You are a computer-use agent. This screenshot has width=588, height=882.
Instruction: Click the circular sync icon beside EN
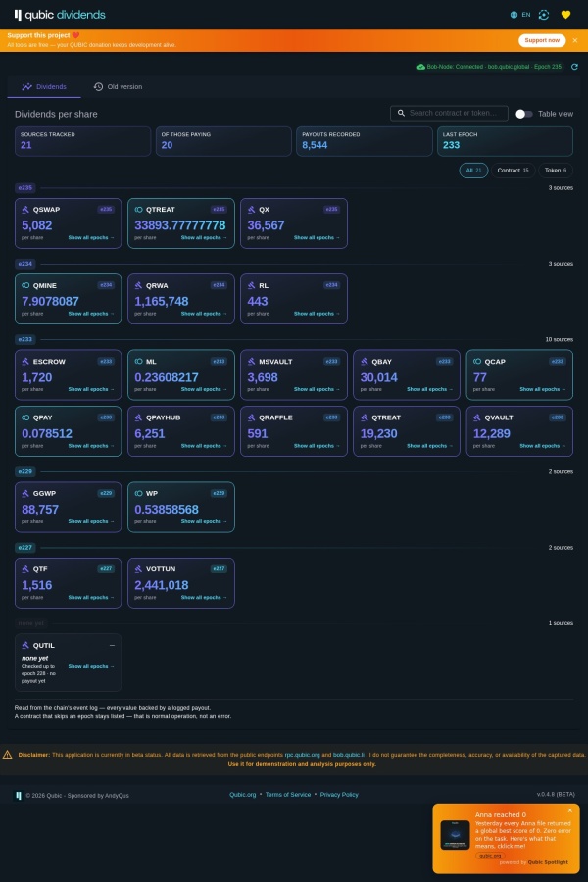(544, 15)
